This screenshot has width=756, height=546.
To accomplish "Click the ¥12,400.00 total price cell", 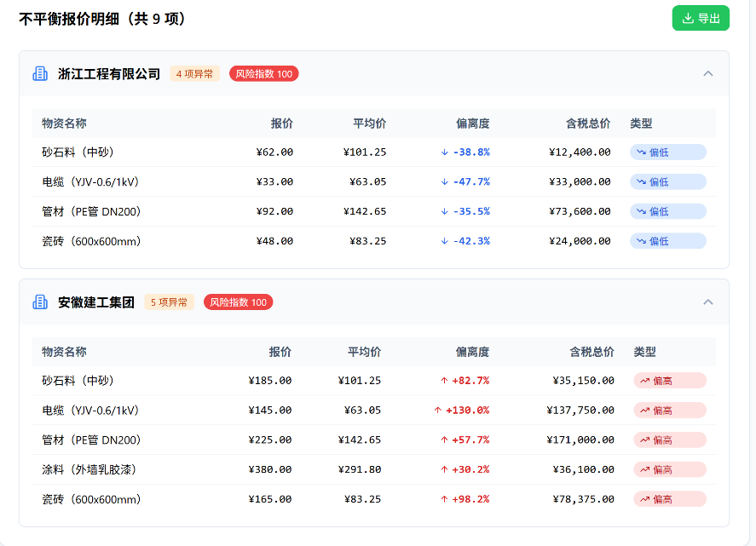I will pos(580,152).
